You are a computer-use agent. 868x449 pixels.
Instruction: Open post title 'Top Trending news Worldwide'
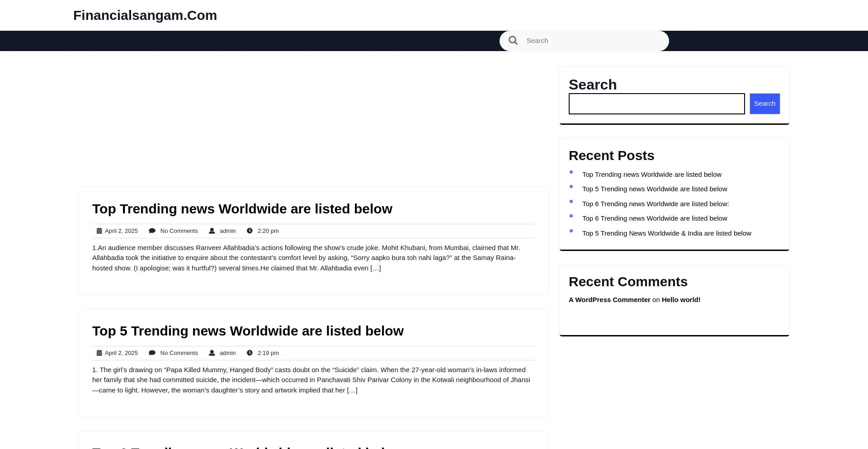(242, 209)
